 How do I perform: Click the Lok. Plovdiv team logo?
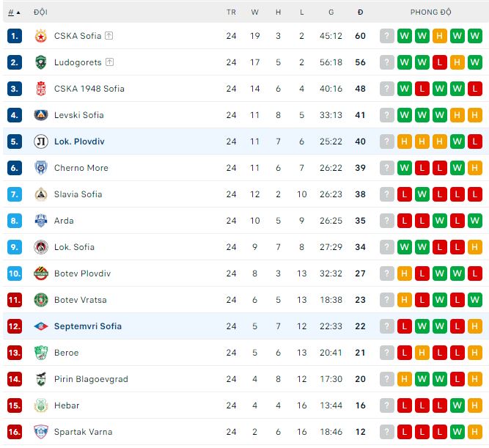point(41,142)
